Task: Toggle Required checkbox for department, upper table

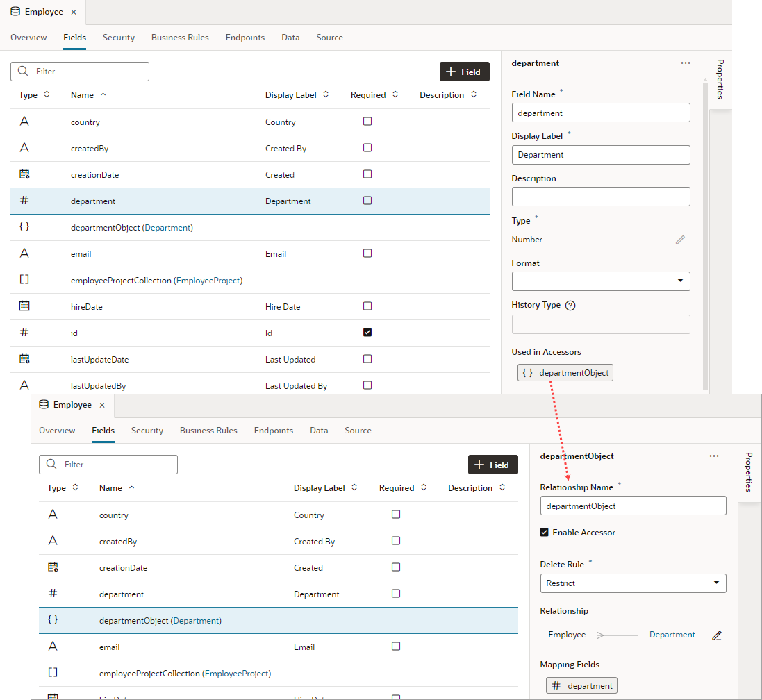Action: (367, 201)
